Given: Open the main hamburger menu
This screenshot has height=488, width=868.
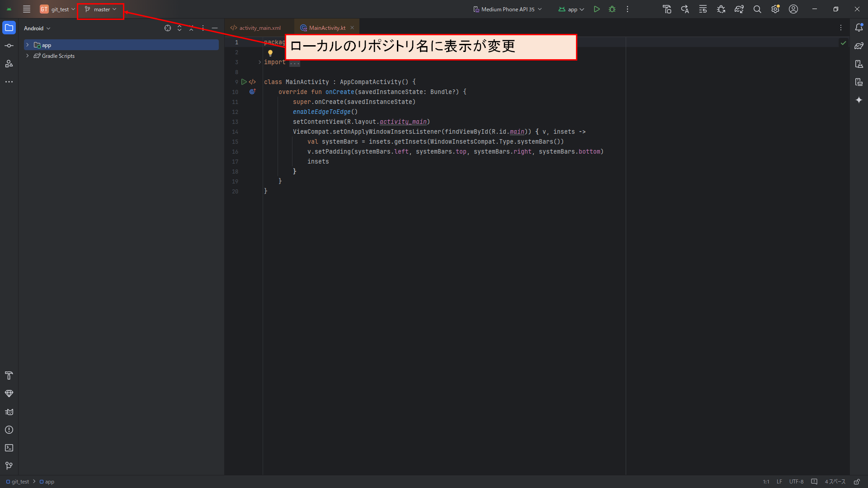Looking at the screenshot, I should [x=27, y=9].
